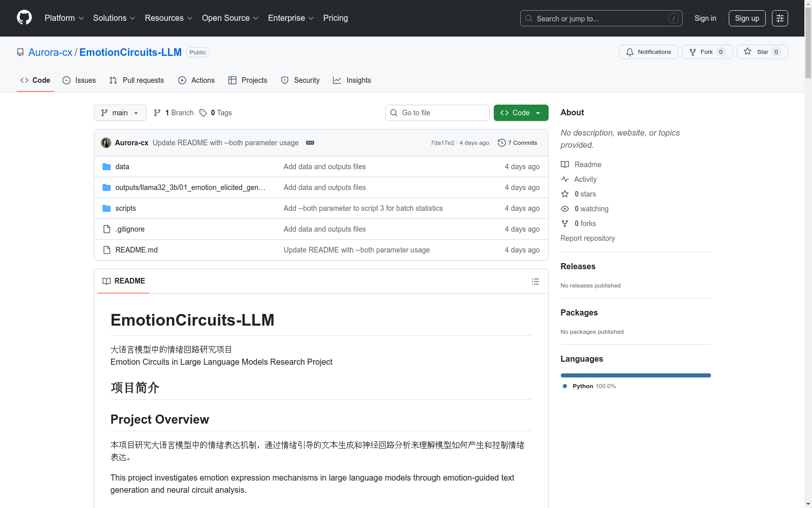The image size is (812, 508).
Task: Click the data folder icon
Action: 107,167
